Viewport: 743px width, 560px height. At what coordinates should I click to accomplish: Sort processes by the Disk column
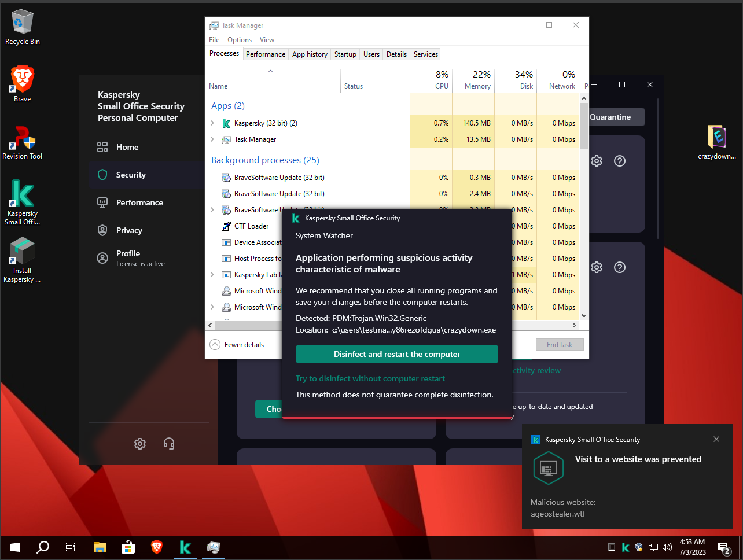click(x=516, y=80)
